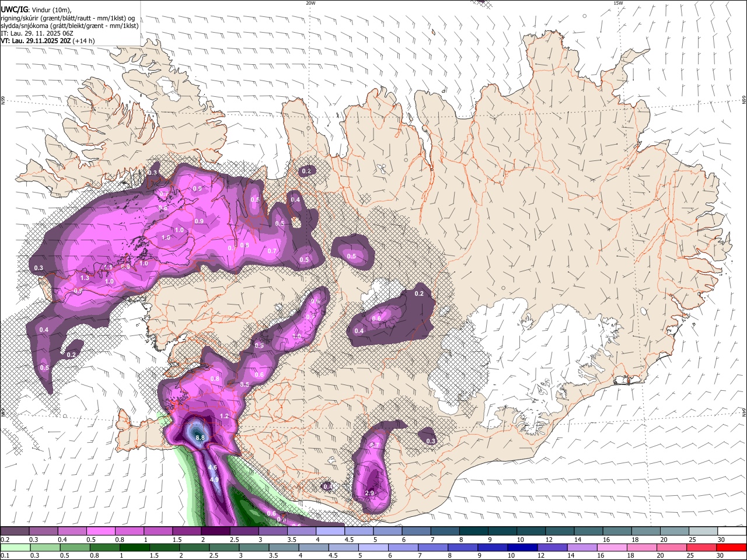This screenshot has height=560, width=747.
Task: Click the title text "UWC/IG: Vindur (10m)"
Action: pyautogui.click(x=37, y=9)
